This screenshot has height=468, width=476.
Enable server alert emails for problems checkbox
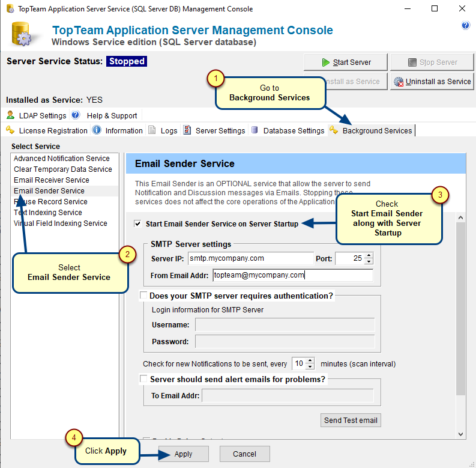coord(143,378)
